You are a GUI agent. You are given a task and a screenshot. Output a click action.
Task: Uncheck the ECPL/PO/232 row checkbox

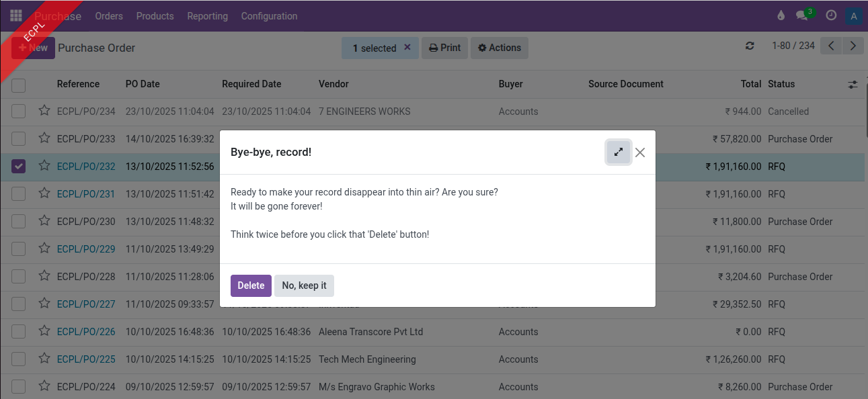pyautogui.click(x=19, y=166)
